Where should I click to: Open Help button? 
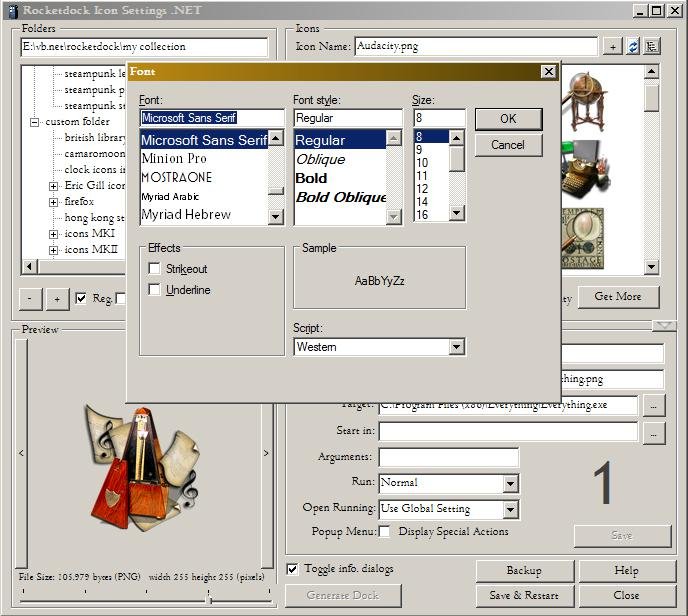[627, 571]
